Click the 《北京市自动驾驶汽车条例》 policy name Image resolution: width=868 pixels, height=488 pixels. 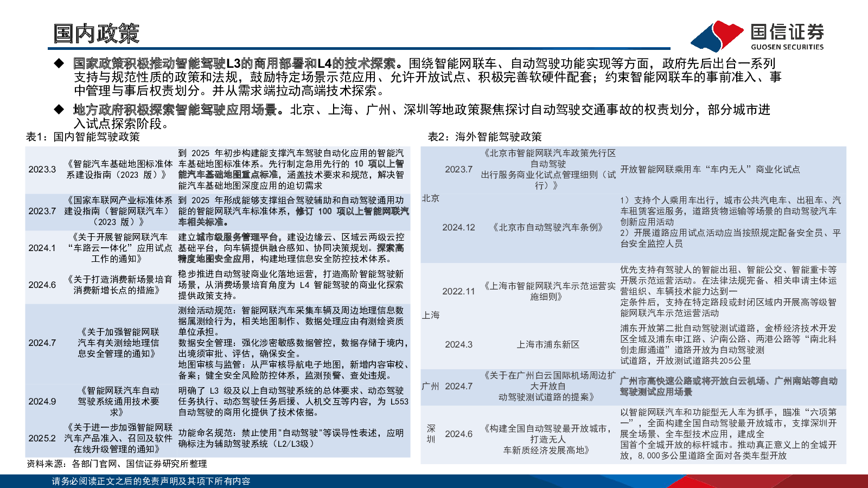click(x=548, y=227)
